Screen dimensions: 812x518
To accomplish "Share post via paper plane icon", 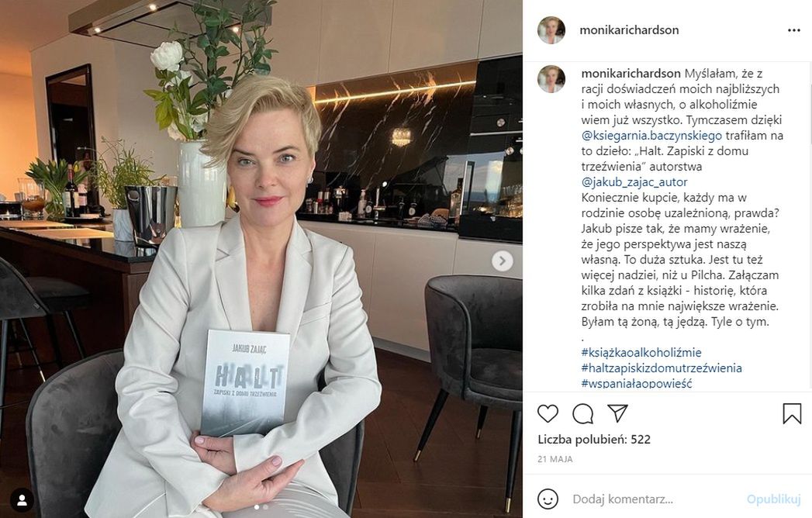I will click(617, 413).
